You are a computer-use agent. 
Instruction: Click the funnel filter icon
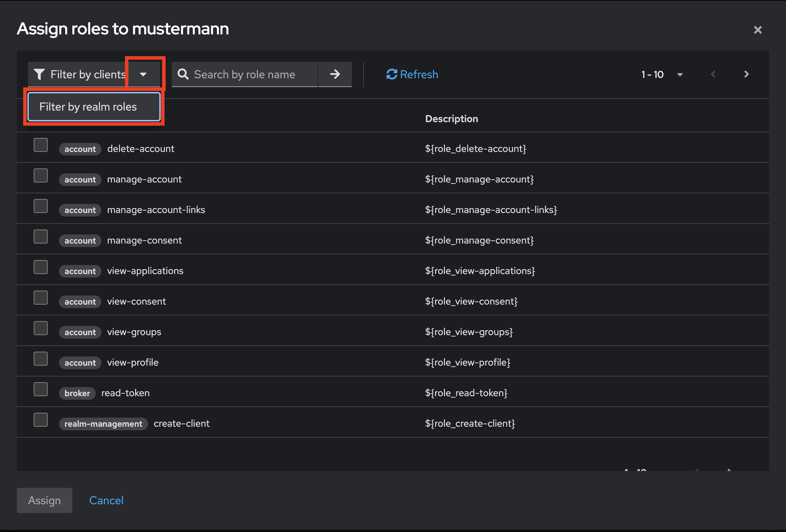click(39, 74)
